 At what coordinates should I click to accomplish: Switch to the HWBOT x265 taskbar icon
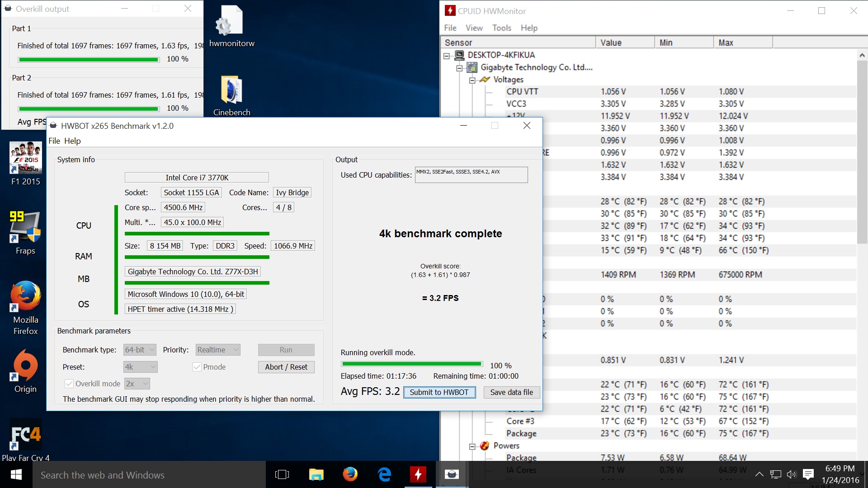pyautogui.click(x=452, y=475)
